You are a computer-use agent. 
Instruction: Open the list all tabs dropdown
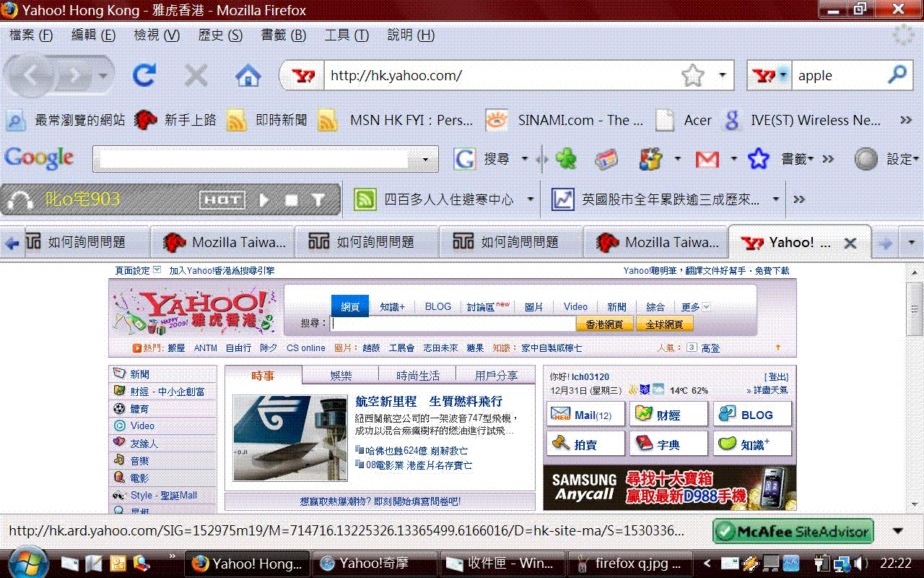(x=912, y=243)
